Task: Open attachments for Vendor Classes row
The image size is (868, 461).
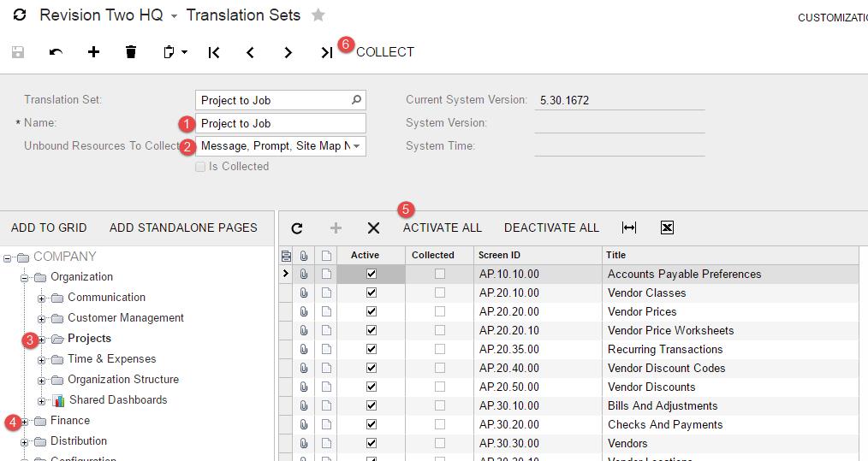Action: tap(304, 293)
